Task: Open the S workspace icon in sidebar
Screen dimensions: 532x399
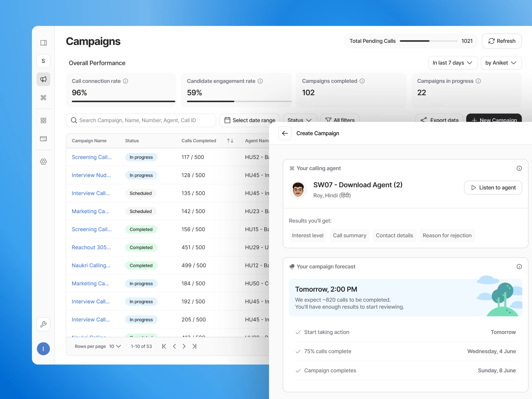Action: [x=43, y=61]
